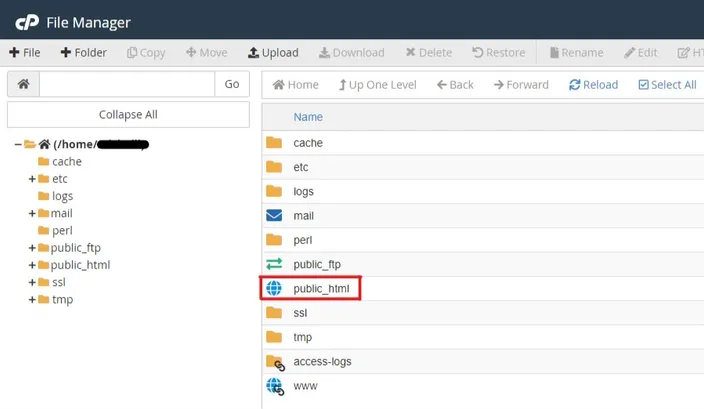Click logs folder icon in file list
Image resolution: width=704 pixels, height=409 pixels.
[x=274, y=191]
